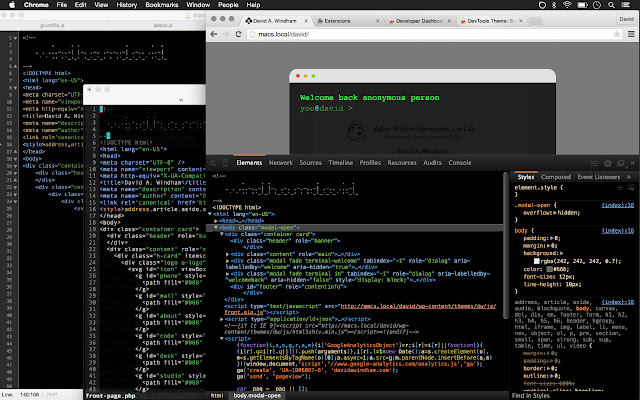Open the People menu

228,5
